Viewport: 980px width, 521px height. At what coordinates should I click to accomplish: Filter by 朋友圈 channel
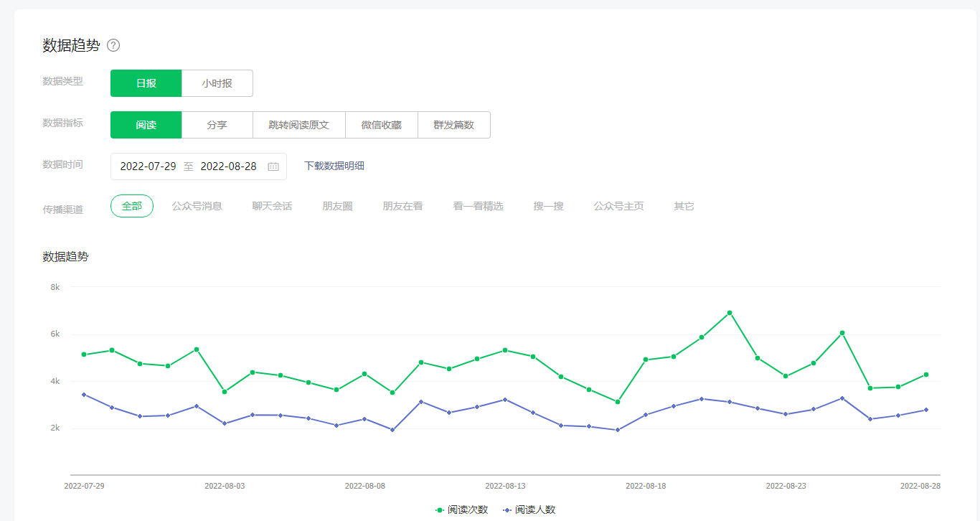click(337, 206)
